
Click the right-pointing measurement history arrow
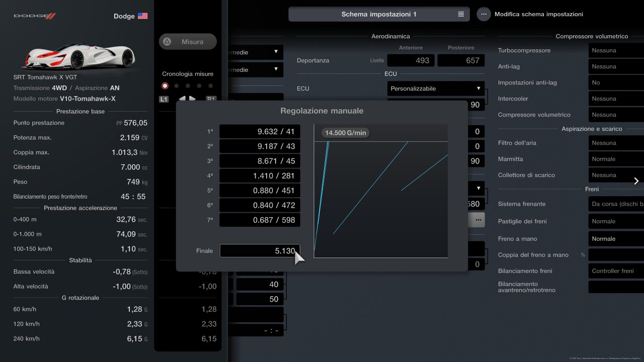(x=192, y=99)
